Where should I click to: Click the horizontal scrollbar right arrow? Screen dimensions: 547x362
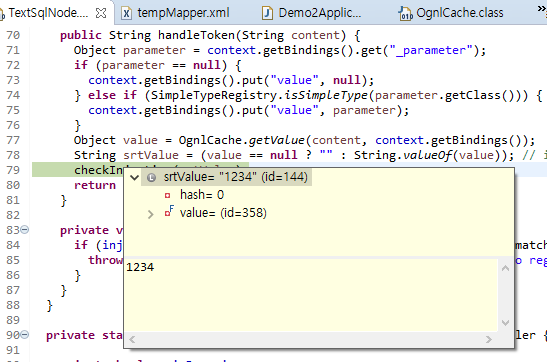click(x=489, y=339)
